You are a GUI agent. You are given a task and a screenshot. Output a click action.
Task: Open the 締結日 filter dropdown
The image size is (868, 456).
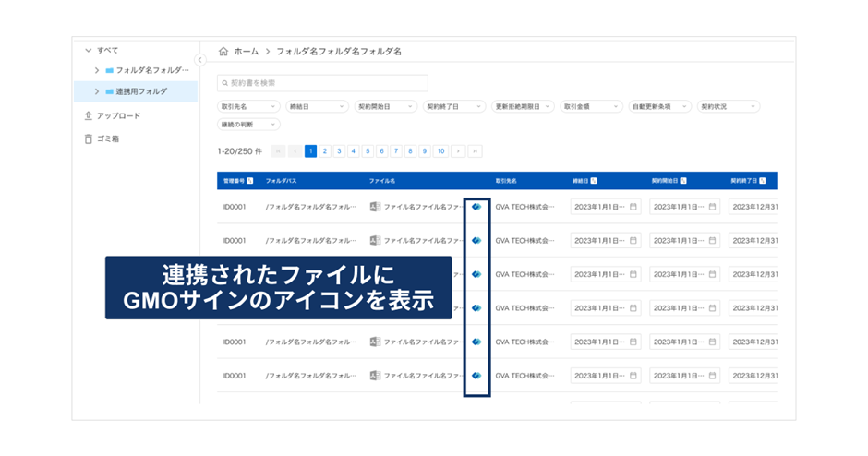(x=318, y=107)
